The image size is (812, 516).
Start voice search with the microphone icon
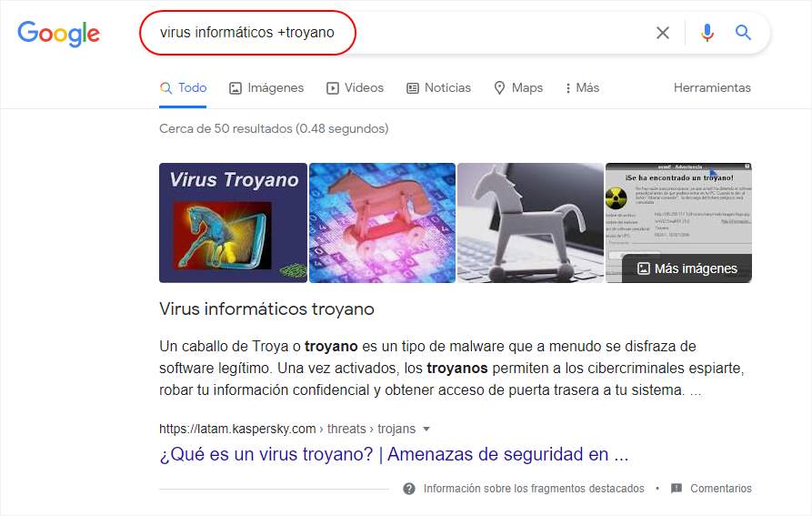[707, 33]
